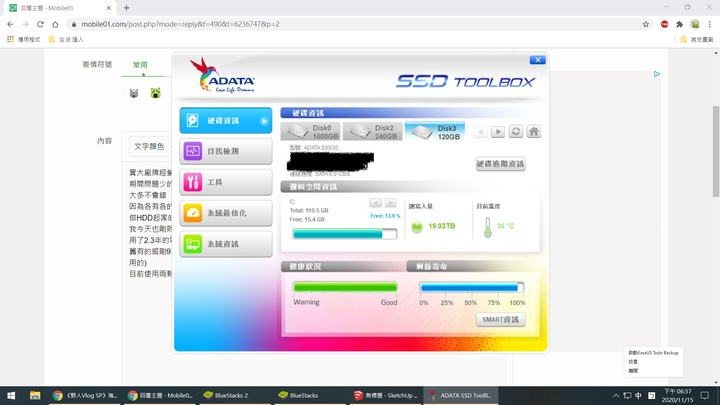The height and width of the screenshot is (405, 720).
Task: Open a new Chrome tab
Action: point(126,8)
